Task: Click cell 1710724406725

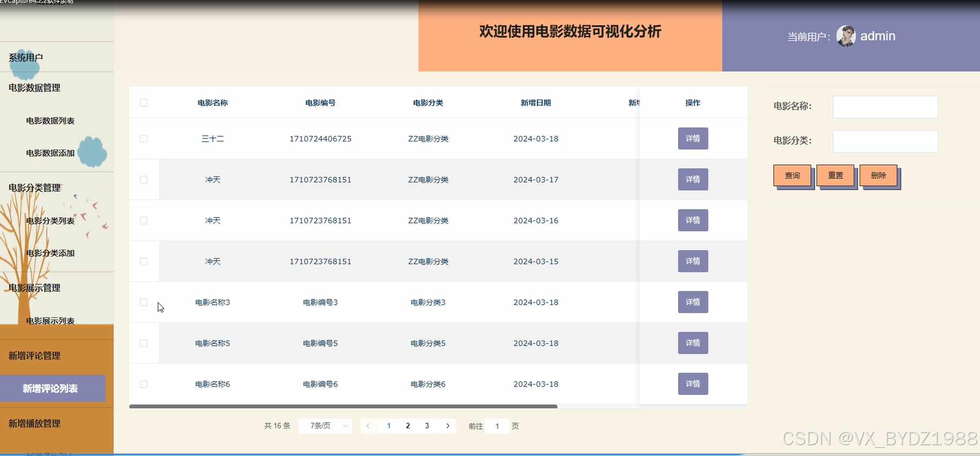Action: click(320, 139)
